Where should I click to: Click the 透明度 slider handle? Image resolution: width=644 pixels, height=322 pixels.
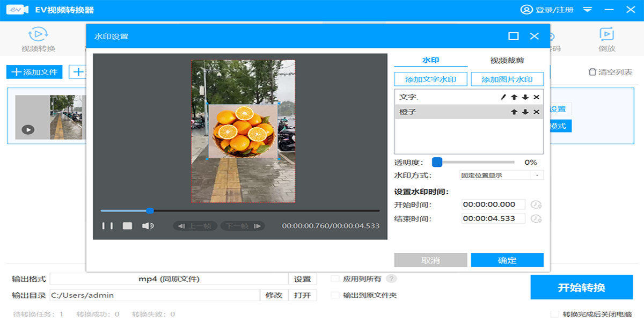437,162
